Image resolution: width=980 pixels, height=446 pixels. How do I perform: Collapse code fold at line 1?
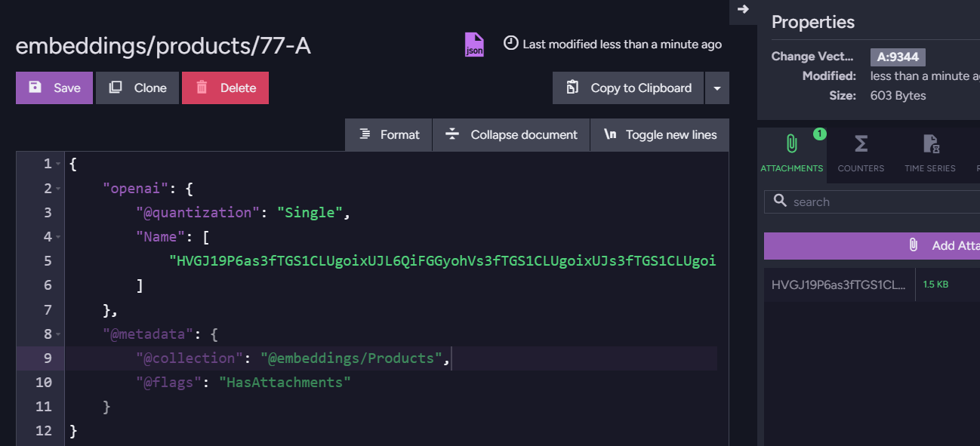[58, 165]
